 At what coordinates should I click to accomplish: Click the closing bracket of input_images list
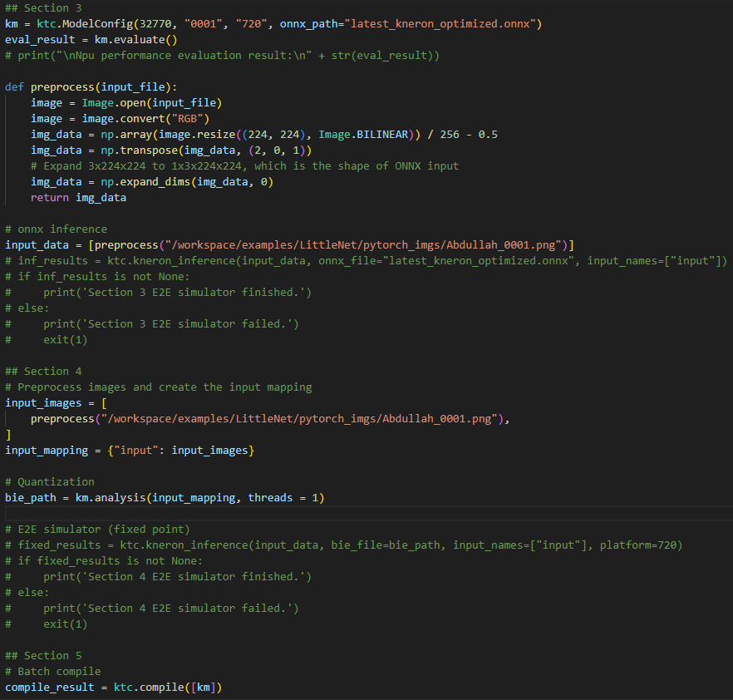(x=8, y=435)
